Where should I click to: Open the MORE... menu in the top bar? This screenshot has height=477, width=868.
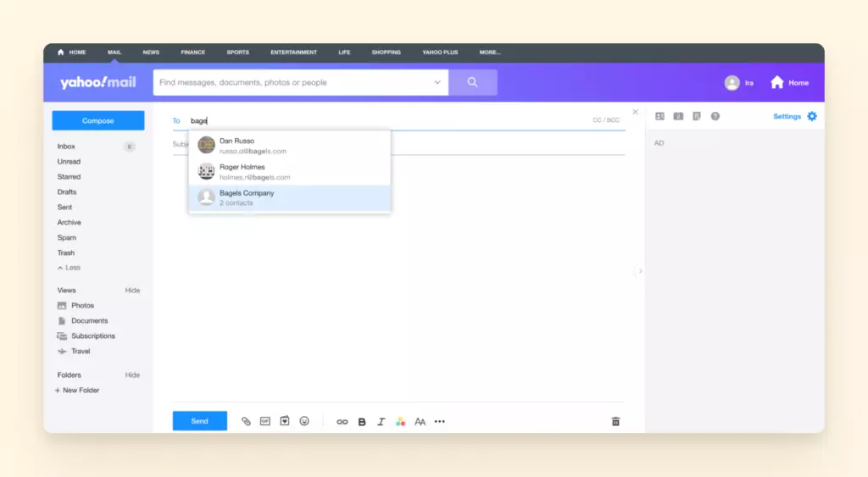click(x=490, y=52)
